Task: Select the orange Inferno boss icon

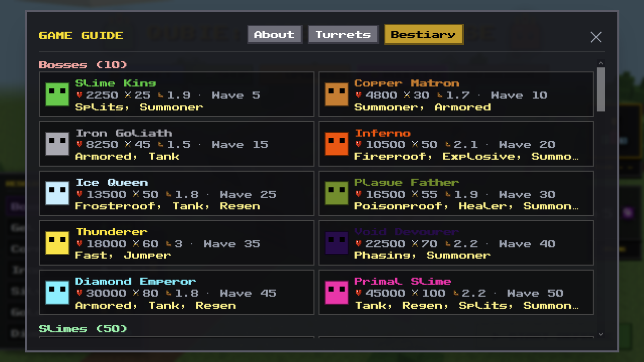Action: pos(337,144)
